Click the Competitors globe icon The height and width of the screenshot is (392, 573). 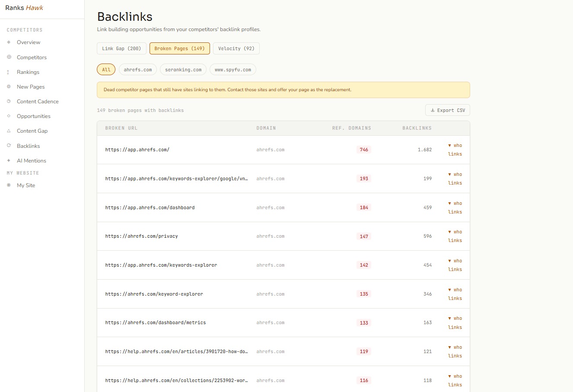[9, 57]
